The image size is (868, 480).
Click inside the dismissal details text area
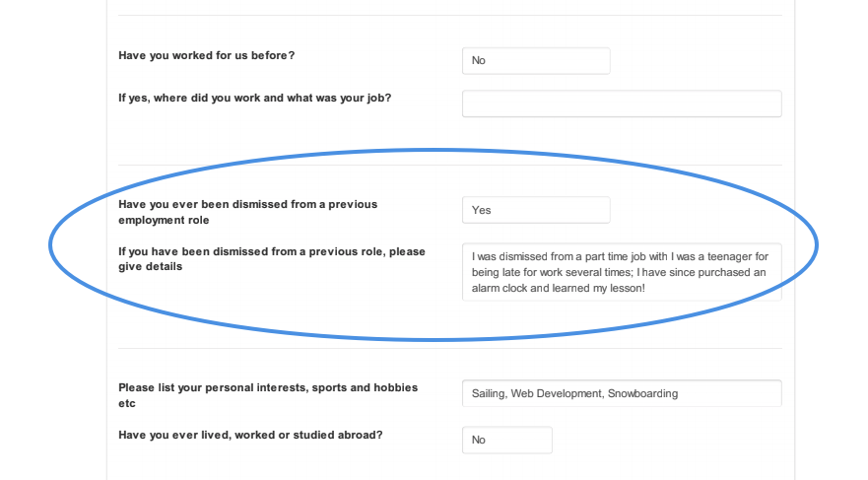point(622,272)
